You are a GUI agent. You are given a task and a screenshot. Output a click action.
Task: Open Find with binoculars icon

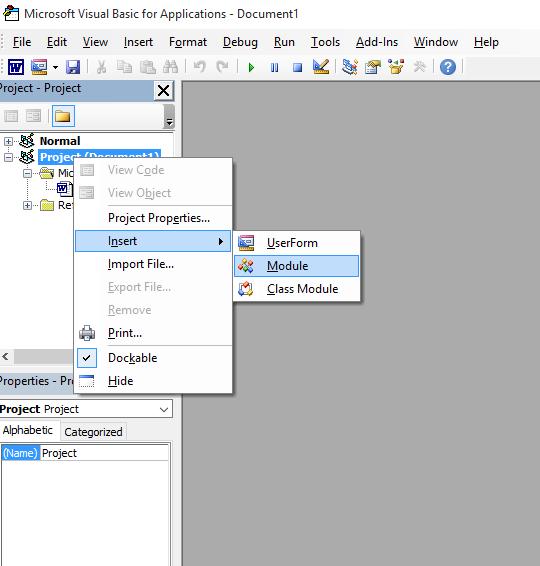(x=170, y=67)
